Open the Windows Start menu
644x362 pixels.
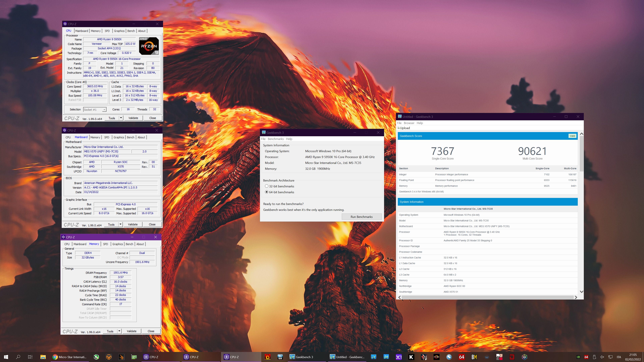coord(6,357)
